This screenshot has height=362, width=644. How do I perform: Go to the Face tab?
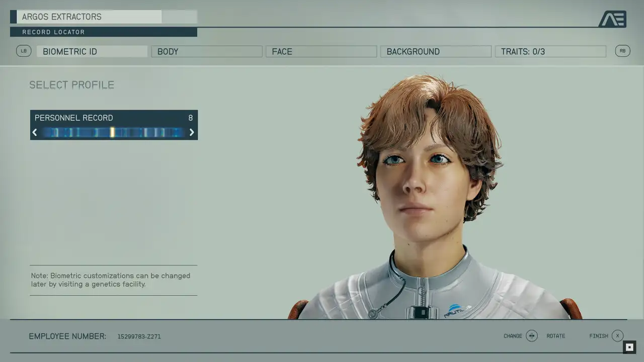click(x=321, y=51)
